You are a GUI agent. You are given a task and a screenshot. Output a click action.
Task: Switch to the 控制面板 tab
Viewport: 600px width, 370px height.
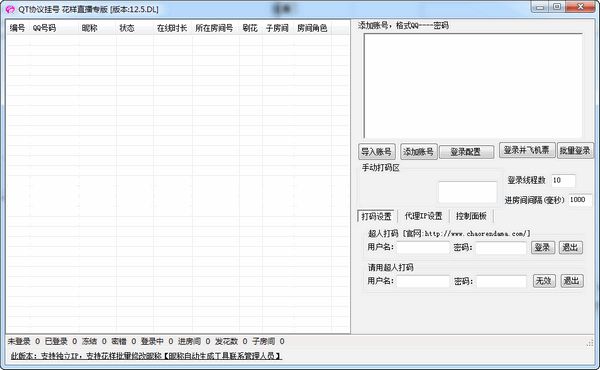pos(471,216)
